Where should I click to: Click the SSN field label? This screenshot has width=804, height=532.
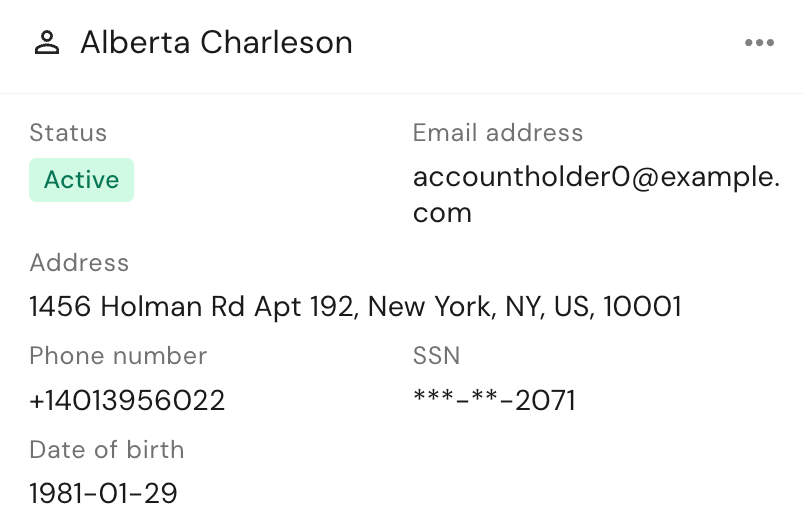tap(436, 356)
